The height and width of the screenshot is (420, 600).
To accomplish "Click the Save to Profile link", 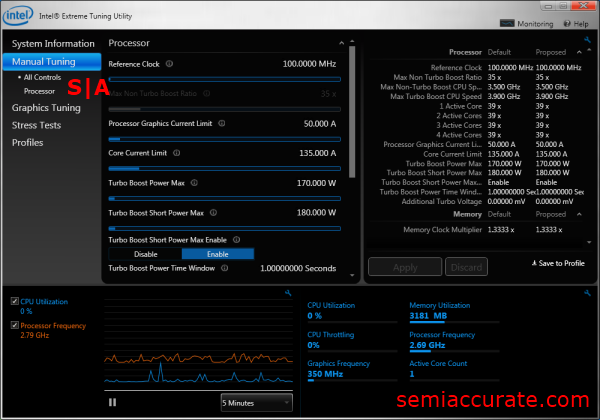I will 558,263.
